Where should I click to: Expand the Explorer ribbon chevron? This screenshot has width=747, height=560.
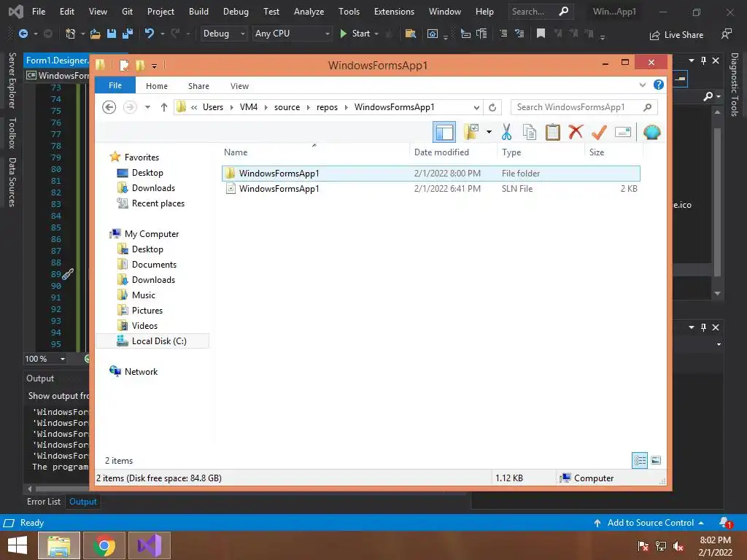642,85
